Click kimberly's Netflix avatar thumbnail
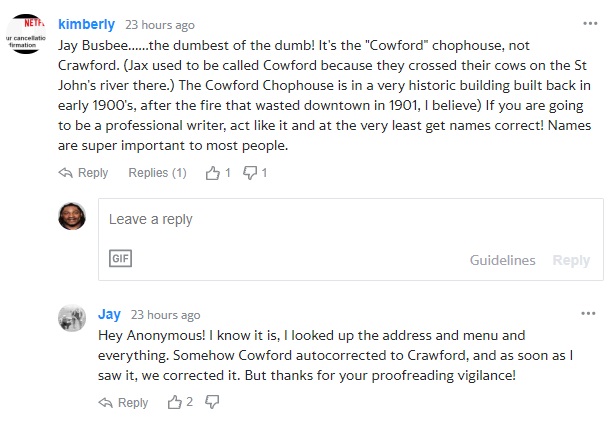 26,34
